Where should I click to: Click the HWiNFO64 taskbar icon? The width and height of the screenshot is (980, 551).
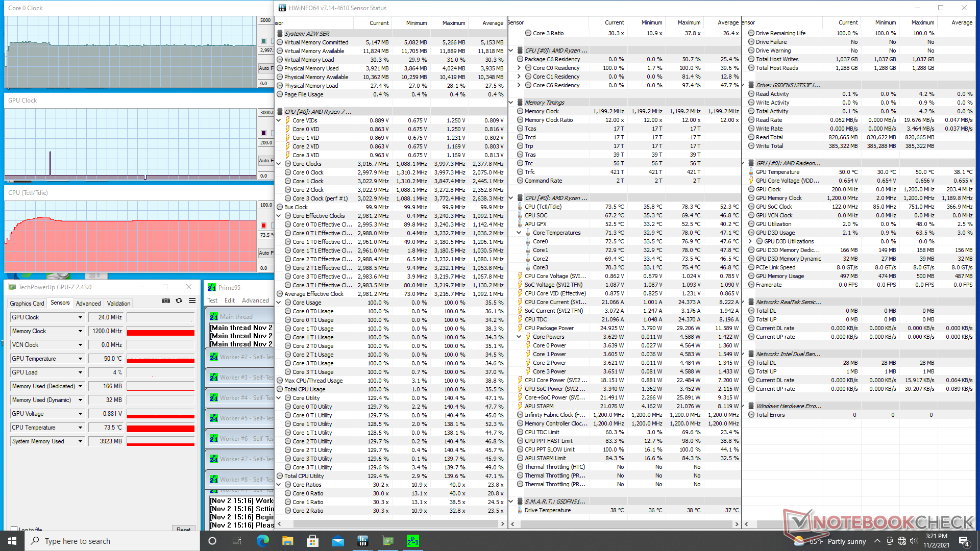click(362, 541)
